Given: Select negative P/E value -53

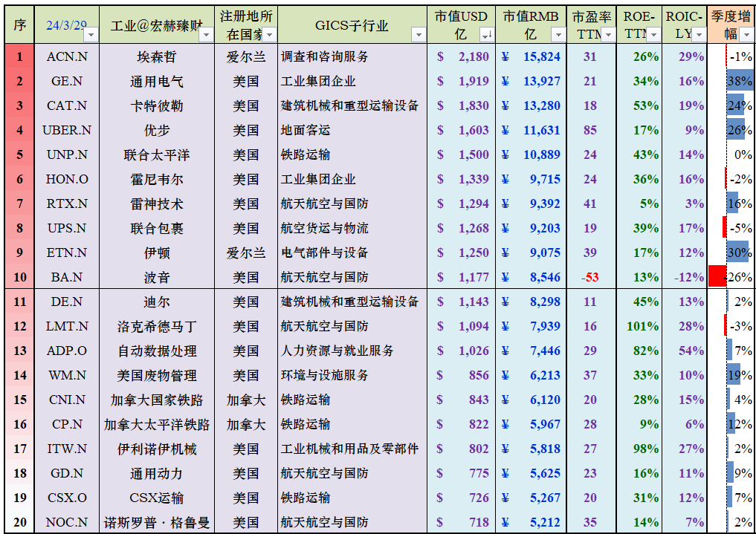Looking at the screenshot, I should [589, 277].
